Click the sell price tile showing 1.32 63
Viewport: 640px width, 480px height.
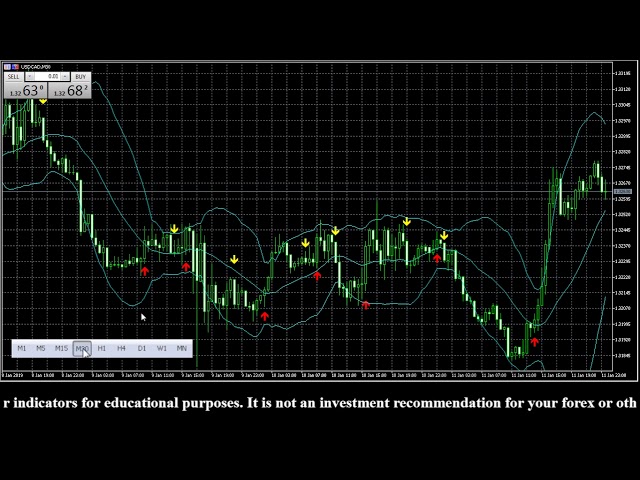[x=27, y=91]
